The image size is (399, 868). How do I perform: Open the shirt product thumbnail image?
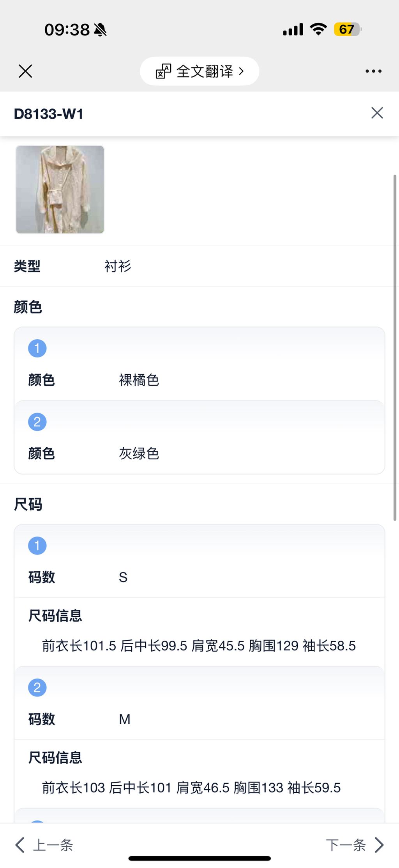pos(60,190)
